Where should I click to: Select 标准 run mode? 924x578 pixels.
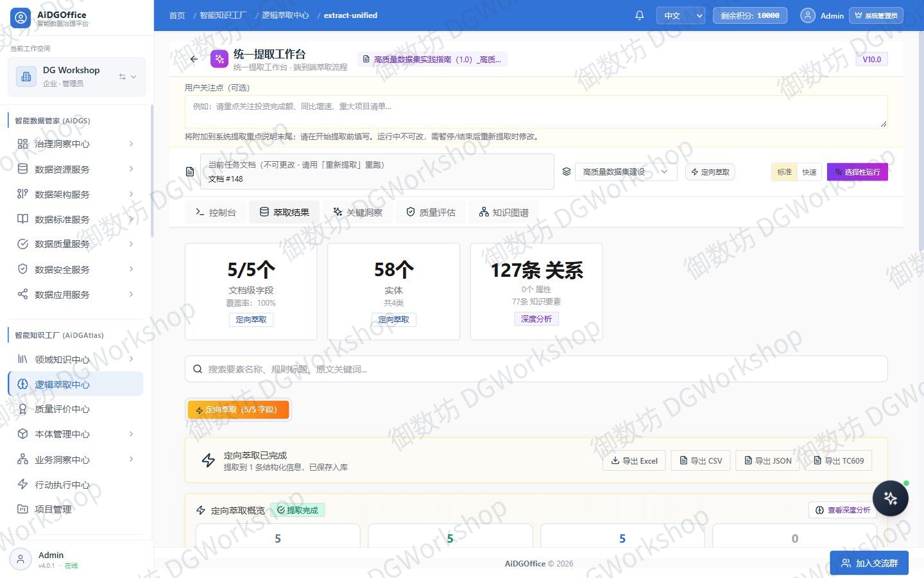tap(784, 172)
